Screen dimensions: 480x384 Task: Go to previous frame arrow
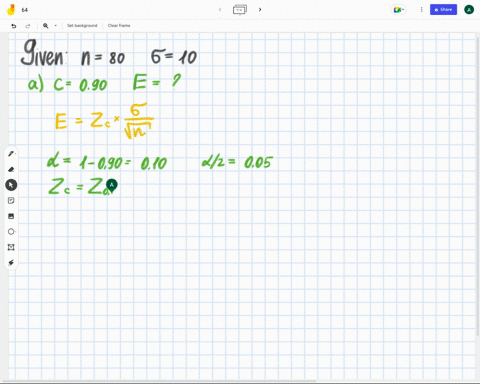(220, 10)
